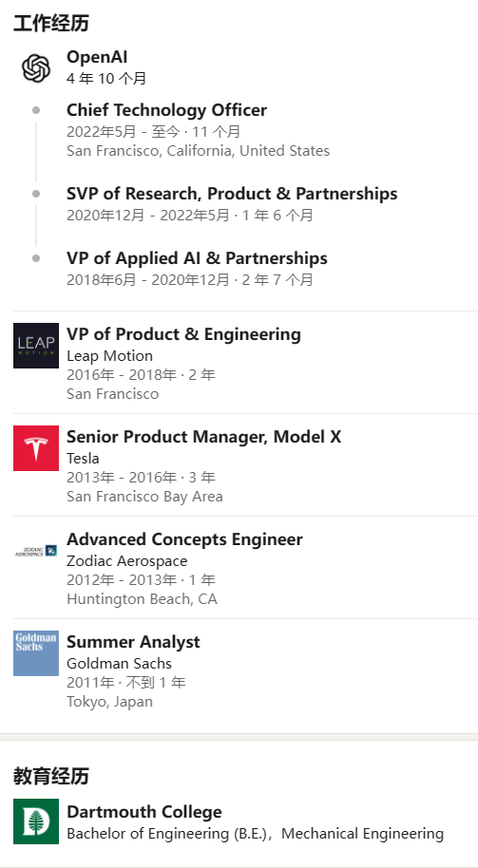Open the Zodiac Aerospace logo
This screenshot has width=478, height=868.
point(36,551)
